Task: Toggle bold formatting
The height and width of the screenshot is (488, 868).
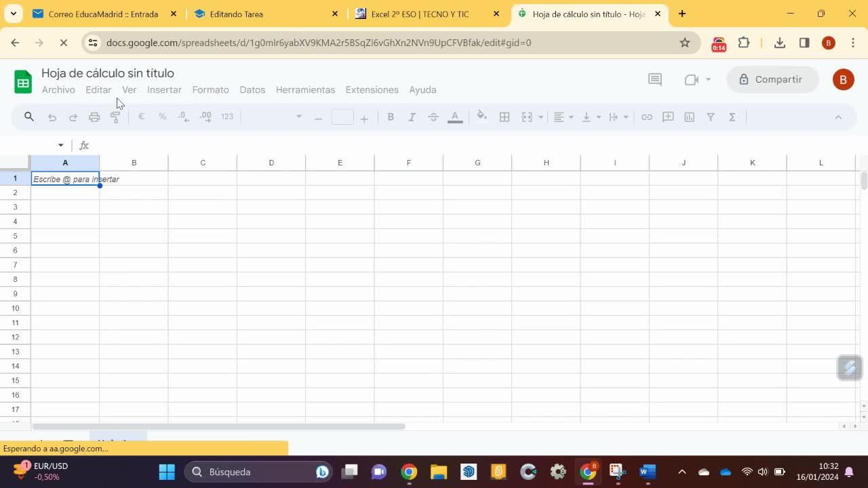Action: pos(391,117)
